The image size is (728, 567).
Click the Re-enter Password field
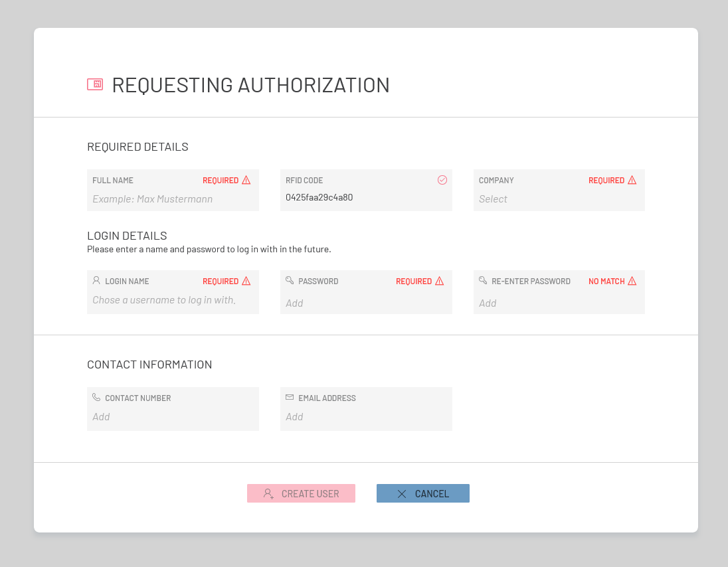559,303
